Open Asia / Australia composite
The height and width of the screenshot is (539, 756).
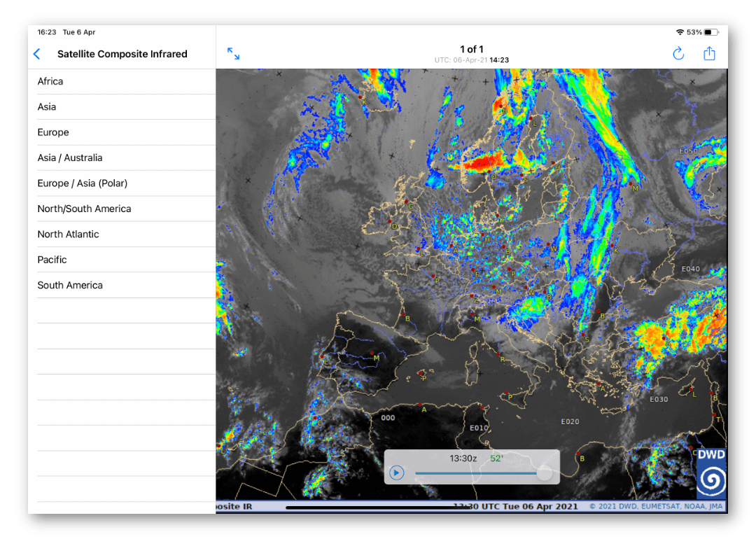click(70, 157)
